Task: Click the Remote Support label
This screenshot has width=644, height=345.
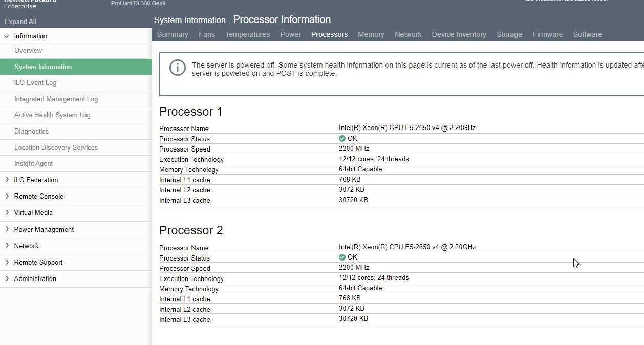Action: tap(38, 262)
